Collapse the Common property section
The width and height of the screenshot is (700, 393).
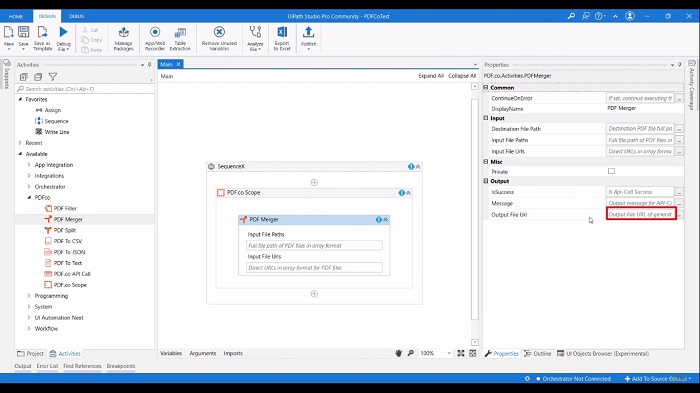[x=486, y=88]
